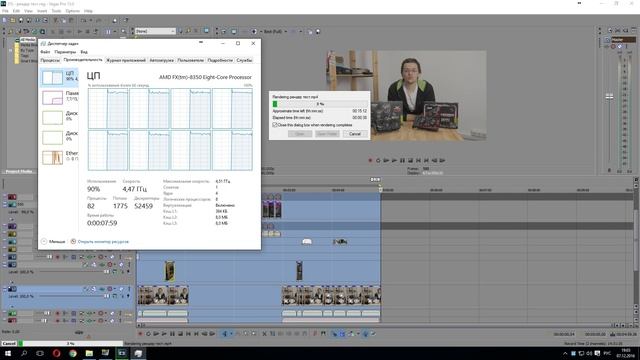This screenshot has width=640, height=360.
Task: Open Best (Full) preview quality dropdown
Action: [275, 31]
